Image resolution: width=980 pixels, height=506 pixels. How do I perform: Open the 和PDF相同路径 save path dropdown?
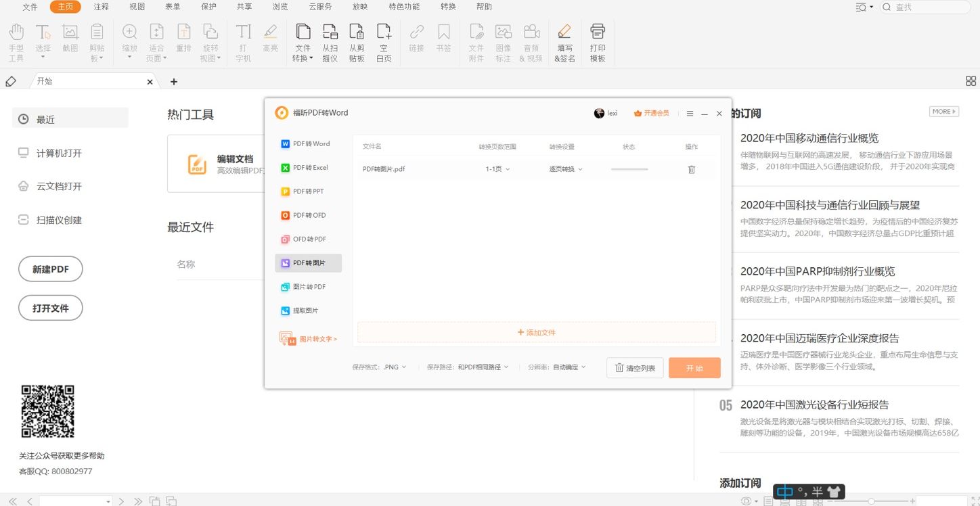[483, 367]
